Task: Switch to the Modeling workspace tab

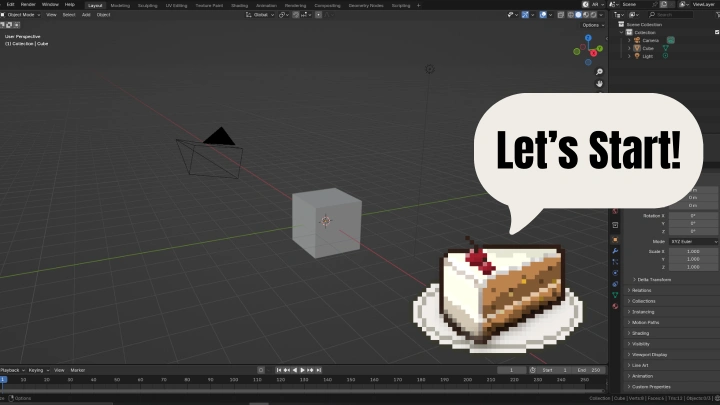Action: pos(120,4)
